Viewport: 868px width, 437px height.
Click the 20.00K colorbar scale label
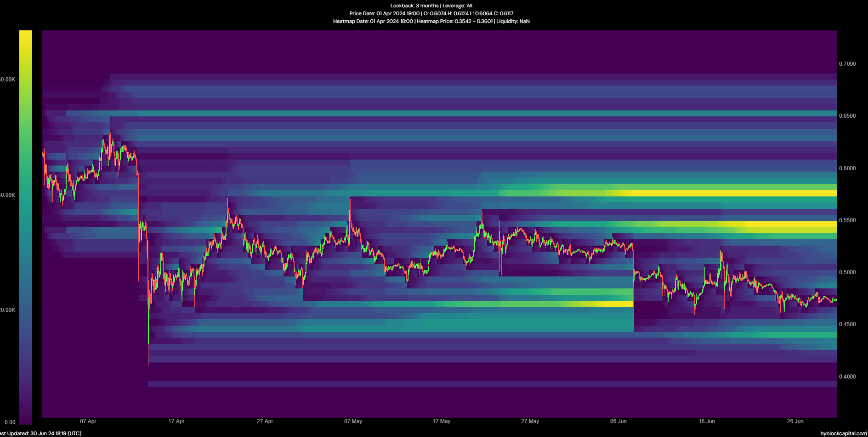tap(8, 310)
